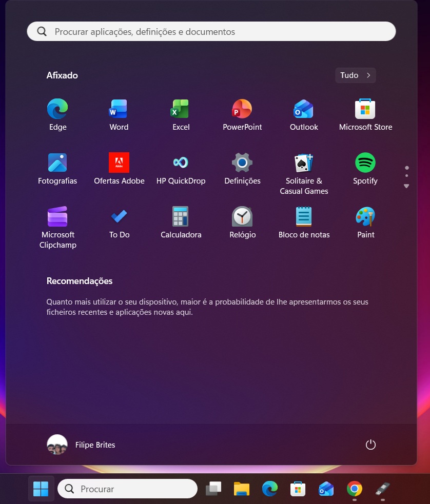Open Filipe Brites account menu
The height and width of the screenshot is (504, 430).
[x=81, y=445]
